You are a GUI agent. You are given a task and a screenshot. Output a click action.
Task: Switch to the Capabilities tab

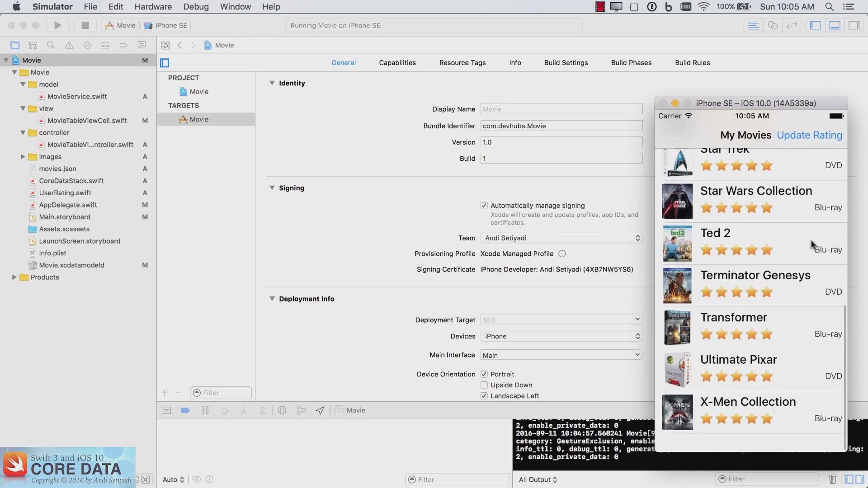click(x=397, y=63)
